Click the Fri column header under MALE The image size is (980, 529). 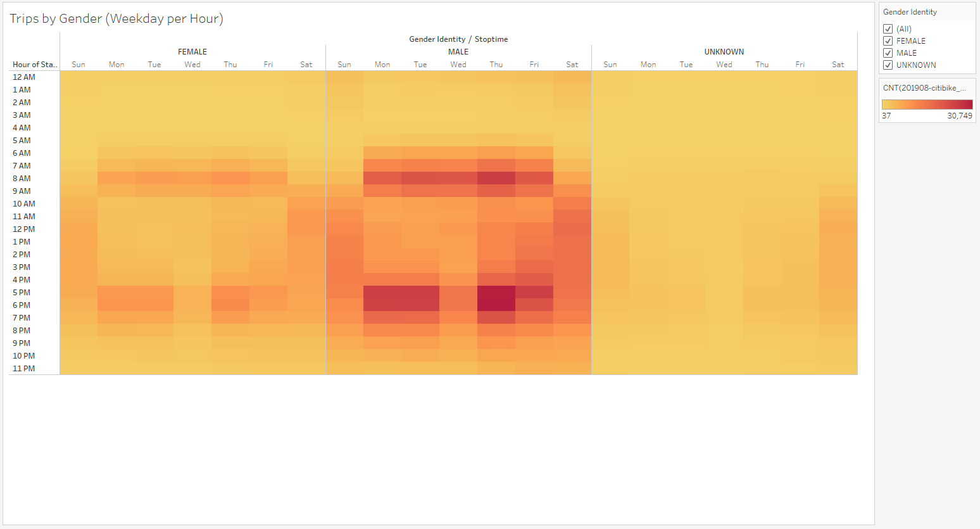pyautogui.click(x=534, y=65)
